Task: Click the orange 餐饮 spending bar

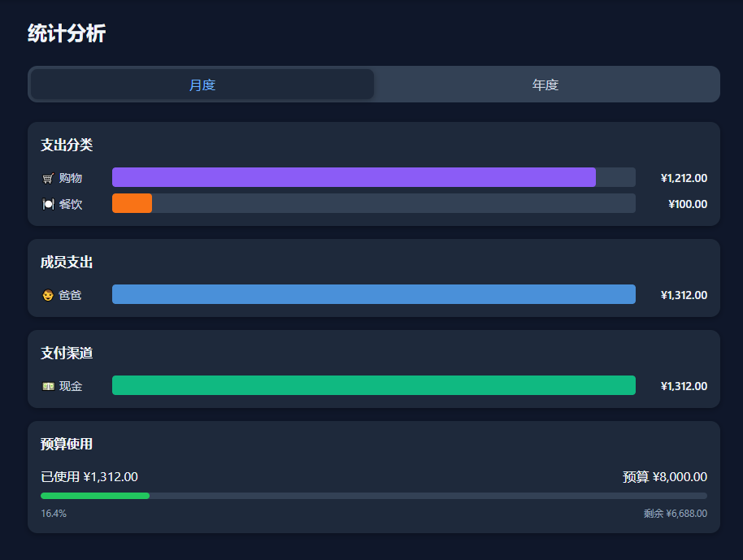Action: (x=132, y=203)
